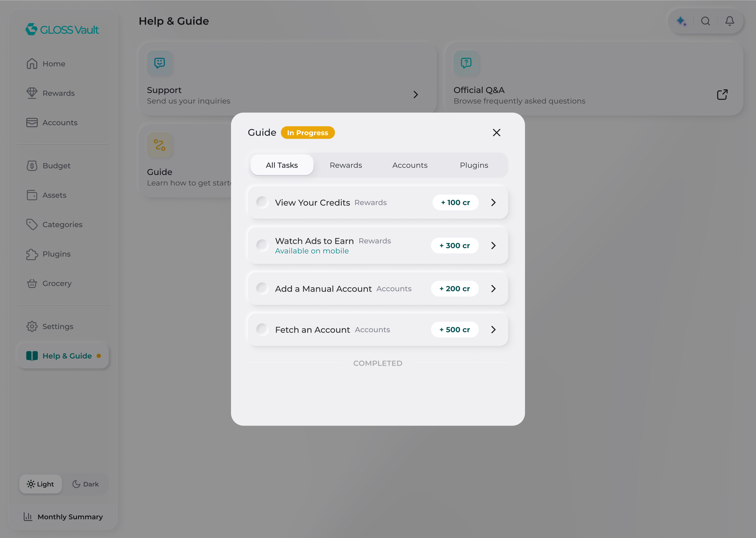Close the Guide dialog

496,132
